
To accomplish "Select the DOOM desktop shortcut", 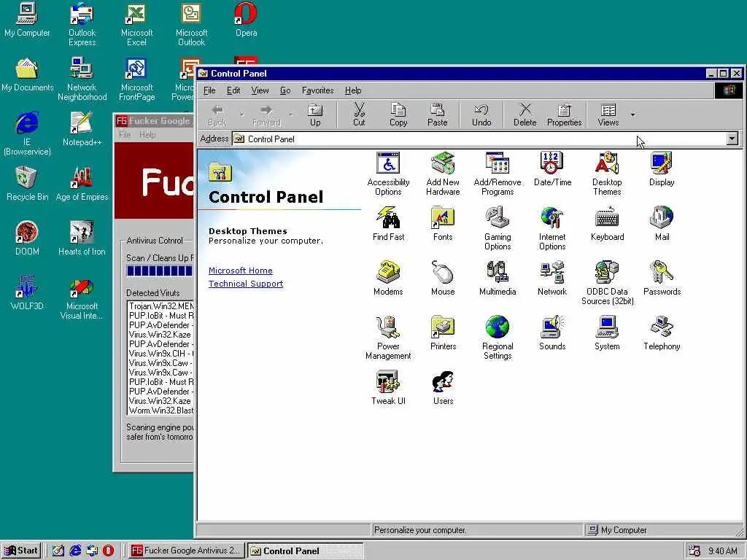I will tap(27, 238).
